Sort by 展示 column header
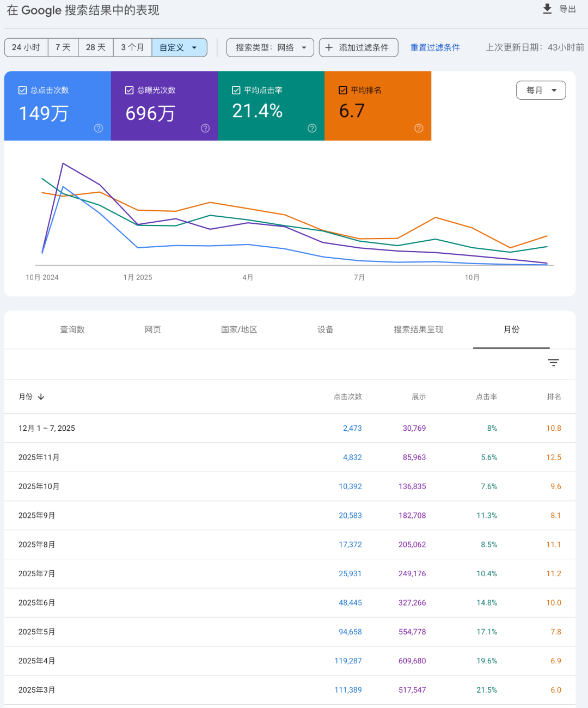 (419, 396)
